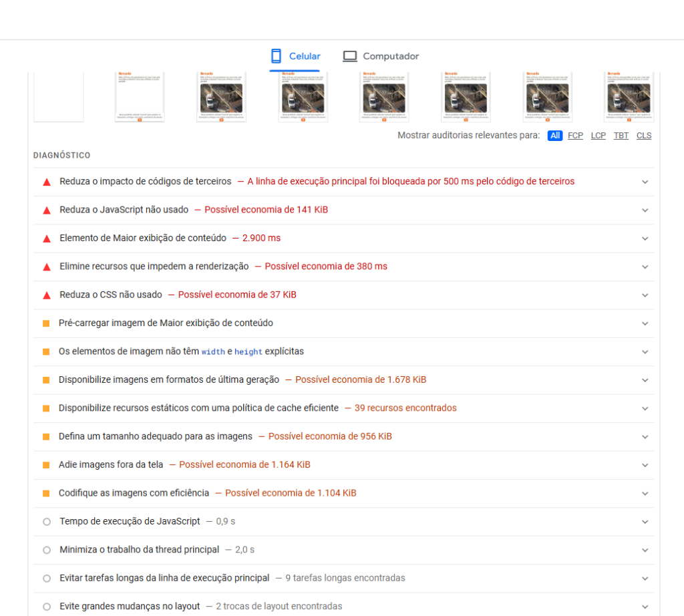This screenshot has width=684, height=616.
Task: Expand 'Elemento de Maior exibição de conteúdo' chevron
Action: 645,239
